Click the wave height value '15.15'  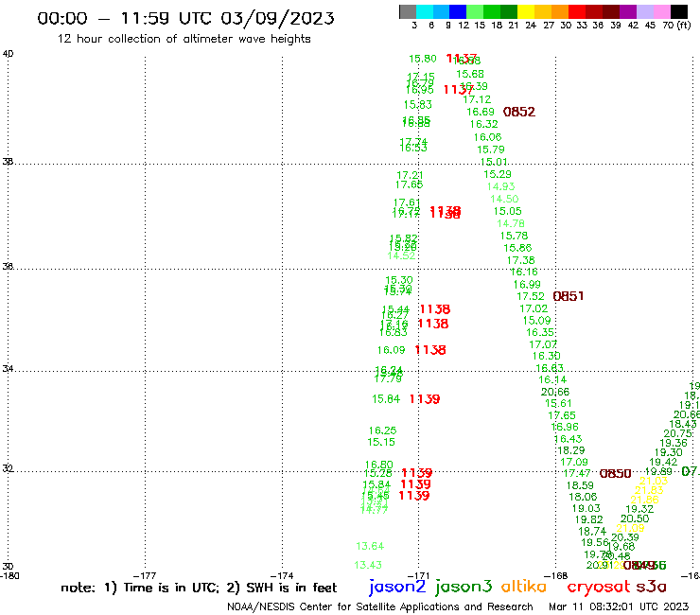[381, 442]
